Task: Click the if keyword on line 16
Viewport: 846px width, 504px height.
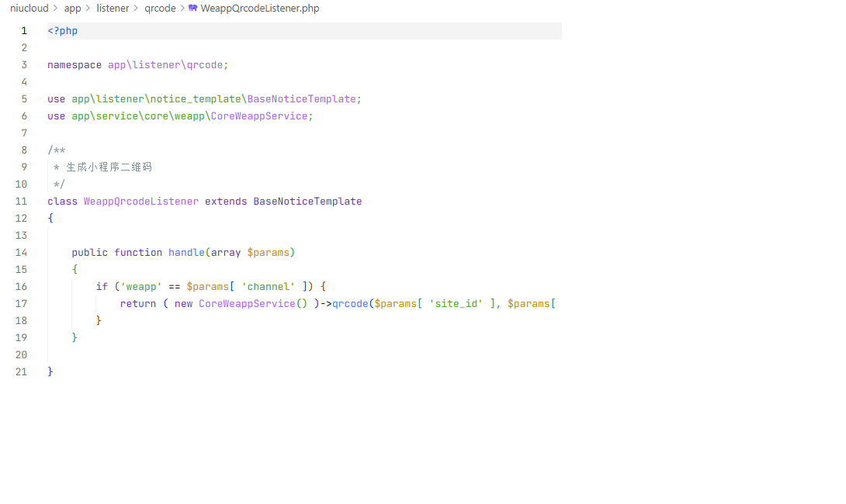Action: (x=102, y=286)
